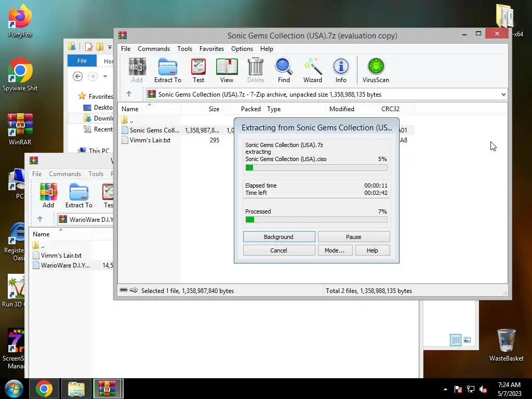Click the File Explorer taskbar icon
The height and width of the screenshot is (399, 532).
coord(76,389)
